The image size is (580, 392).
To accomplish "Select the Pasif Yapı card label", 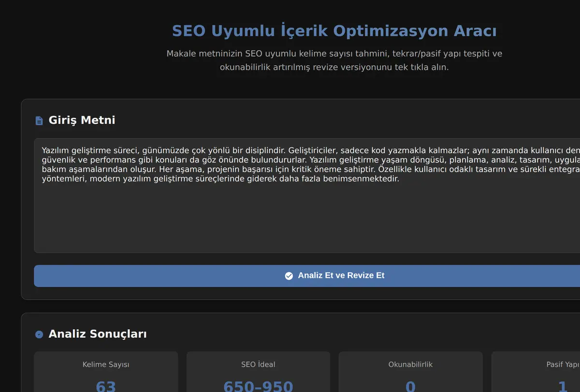I will tap(563, 364).
